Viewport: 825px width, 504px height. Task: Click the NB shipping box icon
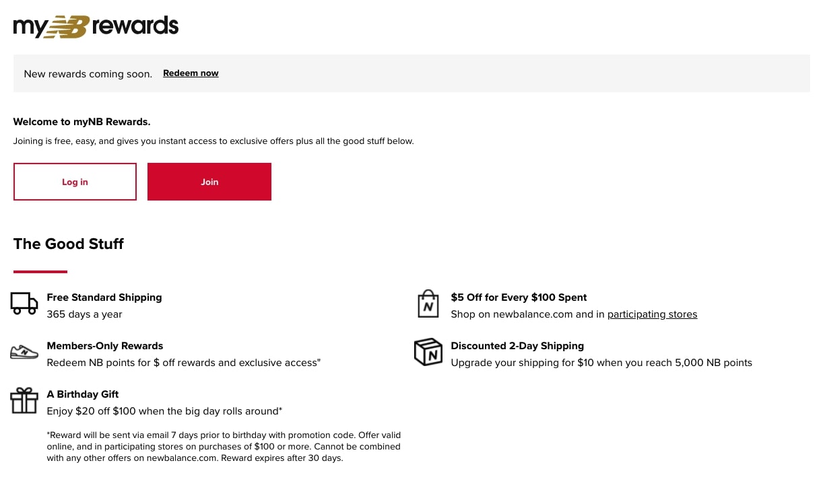[x=428, y=352]
